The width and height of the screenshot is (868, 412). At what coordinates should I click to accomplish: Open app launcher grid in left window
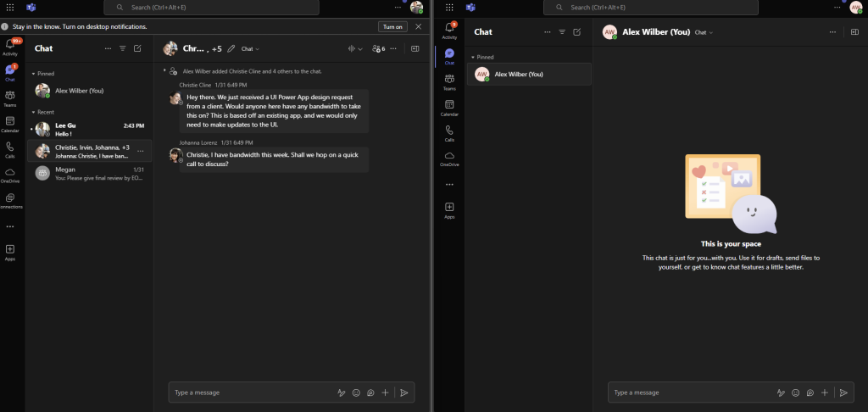pos(10,7)
